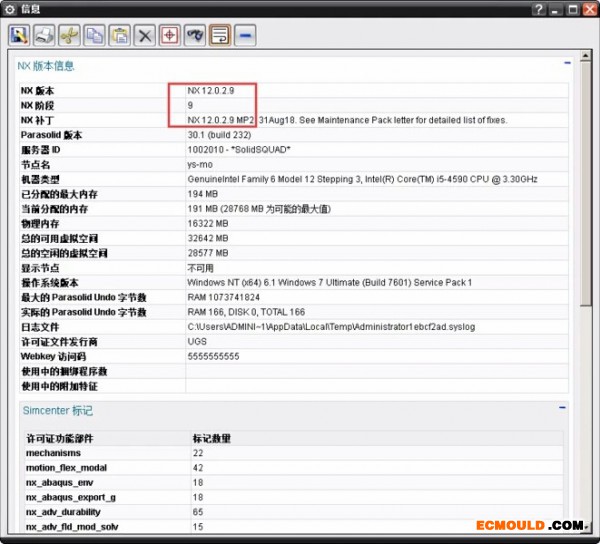Click the Find binoculars icon
Screen dimensions: 600x544
(195, 36)
